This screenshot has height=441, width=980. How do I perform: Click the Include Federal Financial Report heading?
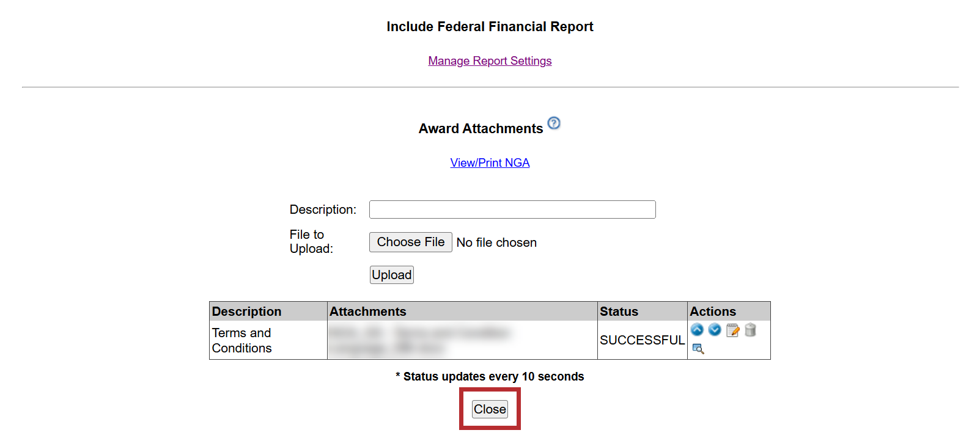coord(490,27)
